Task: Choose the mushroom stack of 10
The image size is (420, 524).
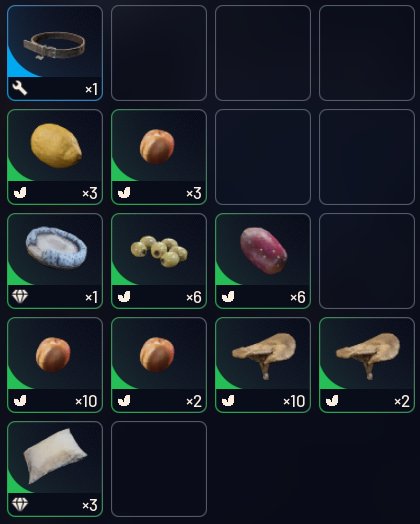Action: [263, 365]
